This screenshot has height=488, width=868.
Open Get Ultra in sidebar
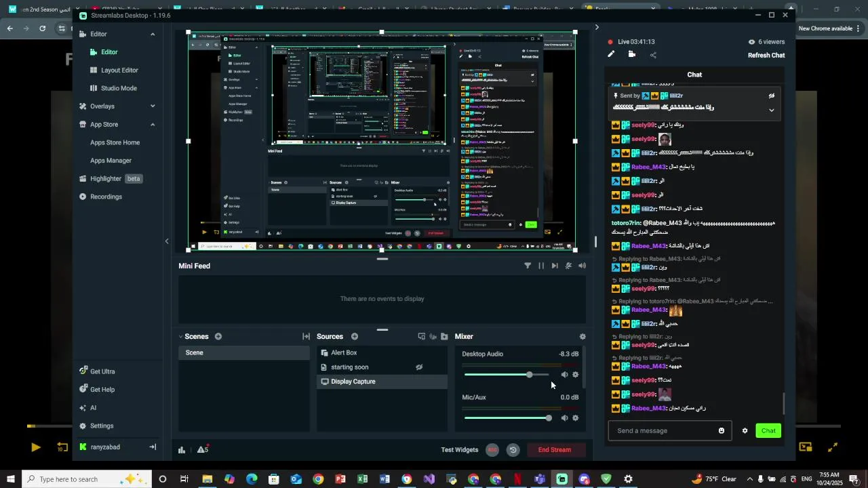point(96,371)
